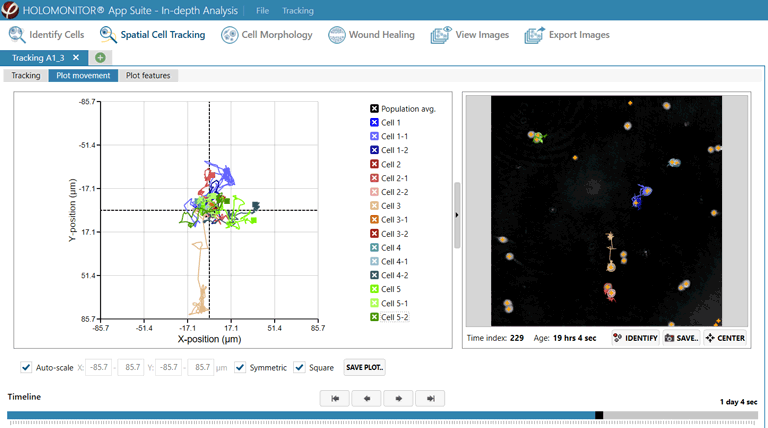This screenshot has width=768, height=428.
Task: Toggle Cell 5-2 trace visibility
Action: [x=374, y=317]
